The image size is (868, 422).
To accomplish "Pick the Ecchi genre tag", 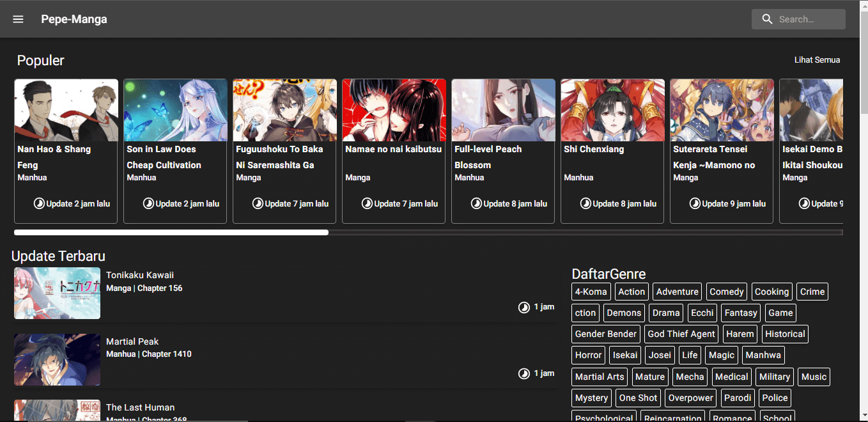I will coord(702,313).
